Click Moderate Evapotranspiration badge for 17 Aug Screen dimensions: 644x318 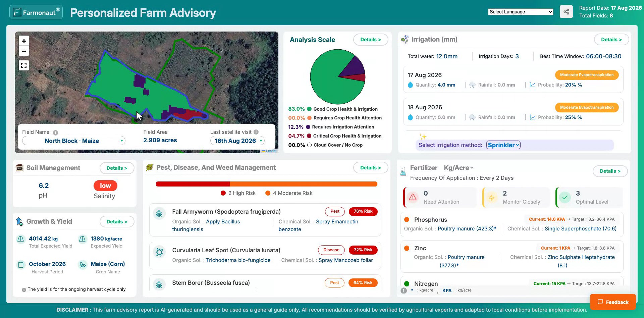tap(587, 75)
